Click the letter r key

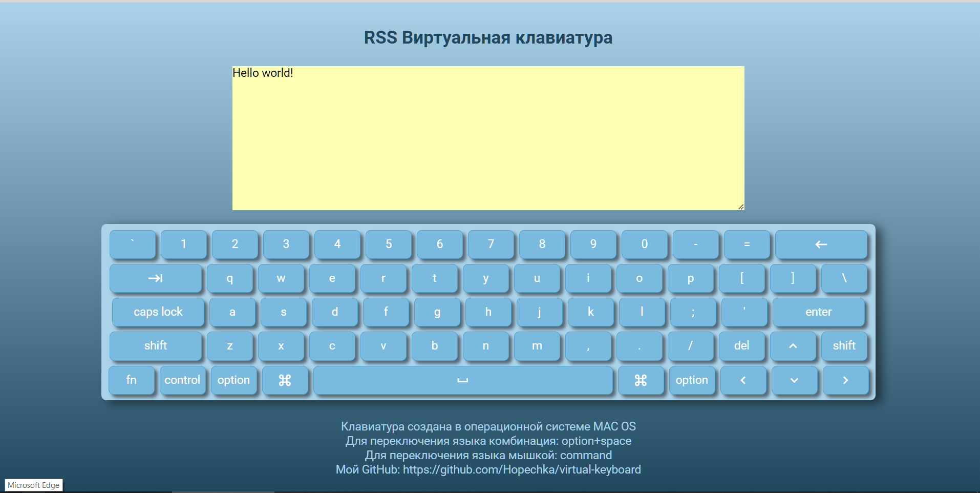pos(383,278)
